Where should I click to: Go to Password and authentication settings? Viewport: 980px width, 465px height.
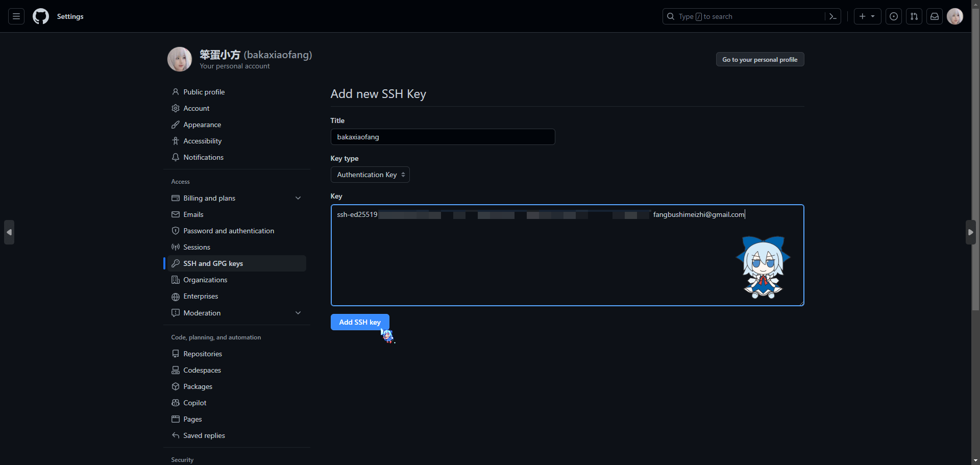228,231
